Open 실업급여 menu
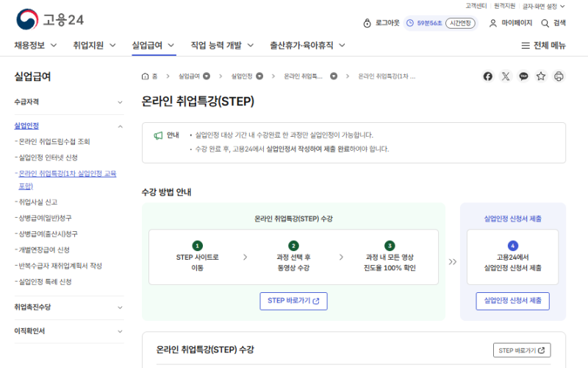Viewport: 588px width, 368px height. 153,46
